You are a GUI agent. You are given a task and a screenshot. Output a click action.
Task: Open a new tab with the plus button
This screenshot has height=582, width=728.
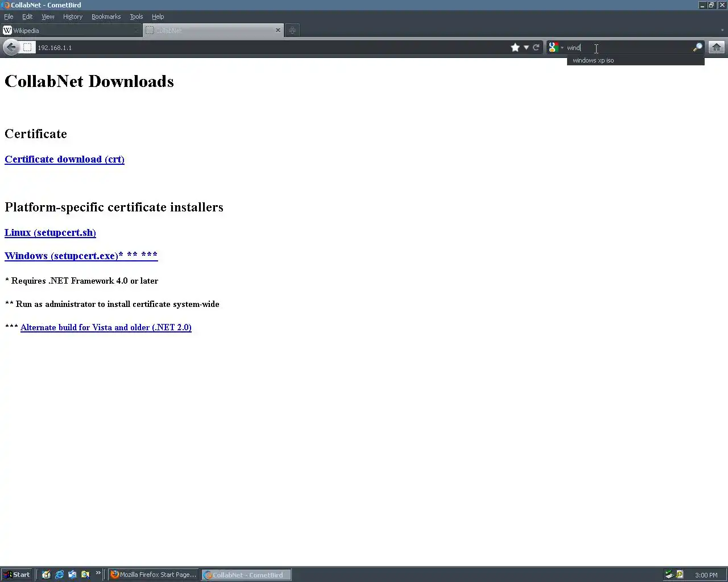coord(292,31)
